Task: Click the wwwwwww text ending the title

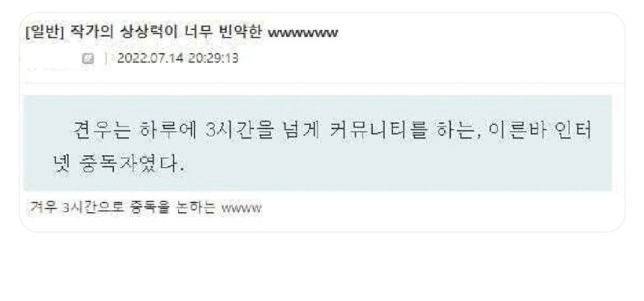Action: (303, 33)
